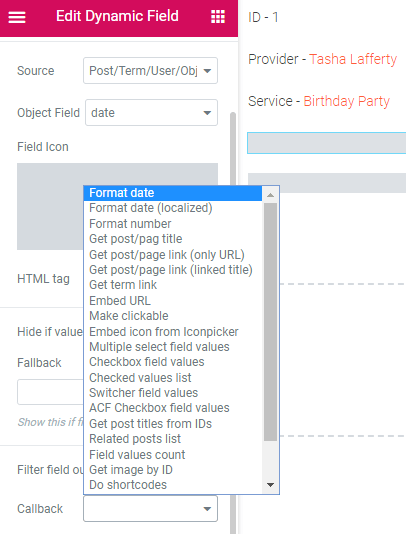The image size is (406, 534).
Task: Open the hamburger menu icon
Action: coord(17,17)
